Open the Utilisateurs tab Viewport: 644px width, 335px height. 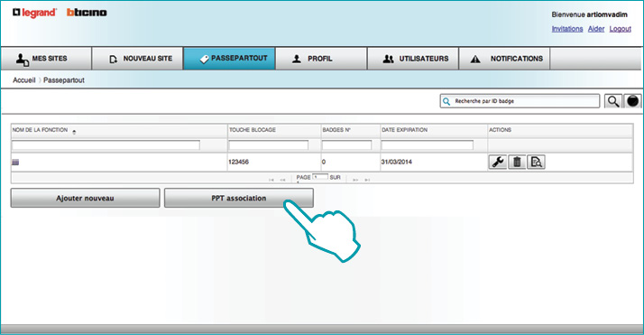pyautogui.click(x=413, y=59)
